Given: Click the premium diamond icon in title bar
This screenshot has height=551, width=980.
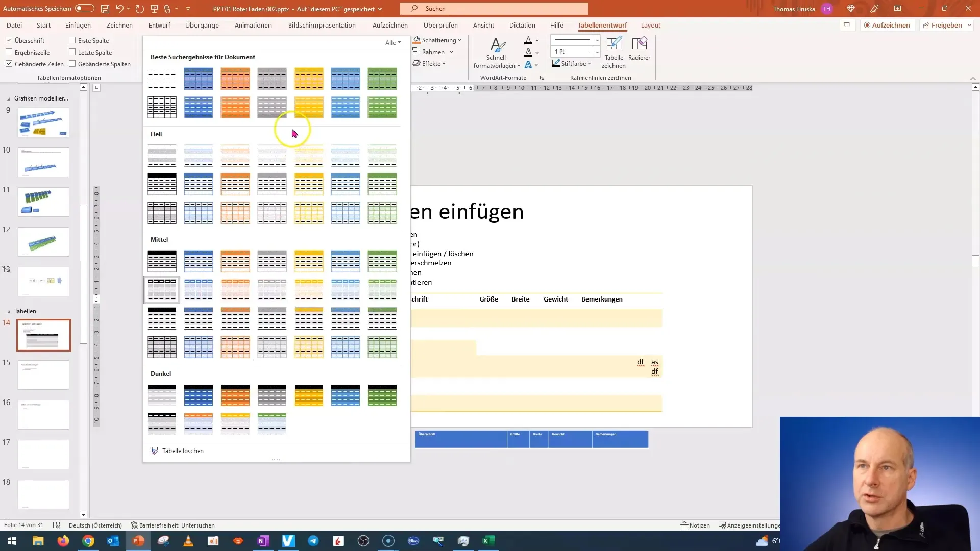Looking at the screenshot, I should point(850,9).
